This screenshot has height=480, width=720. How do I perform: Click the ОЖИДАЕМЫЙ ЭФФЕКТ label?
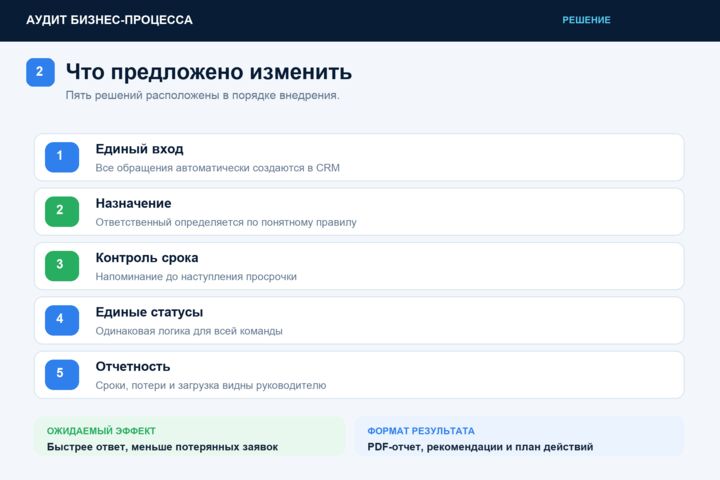point(101,431)
